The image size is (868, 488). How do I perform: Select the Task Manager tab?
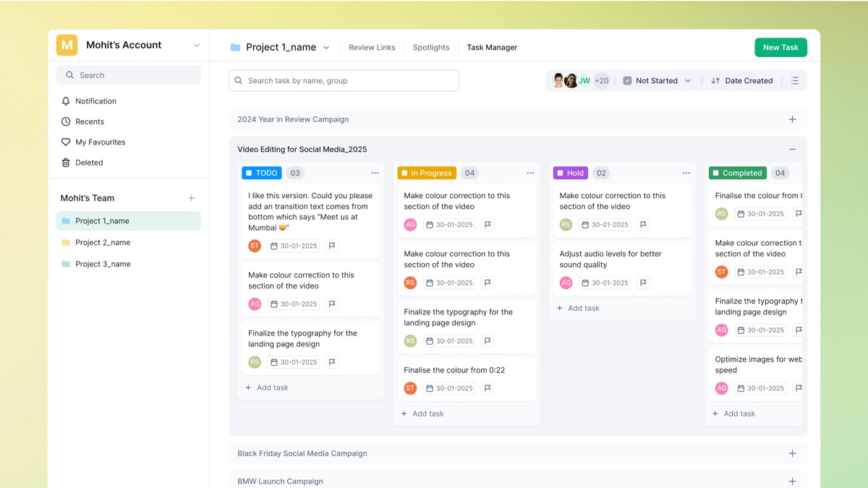492,48
